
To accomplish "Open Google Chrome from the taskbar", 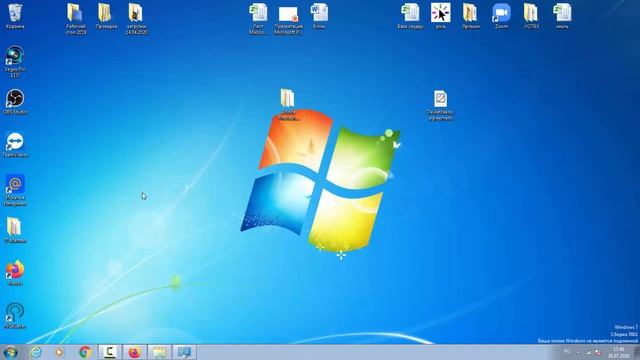I will (85, 352).
